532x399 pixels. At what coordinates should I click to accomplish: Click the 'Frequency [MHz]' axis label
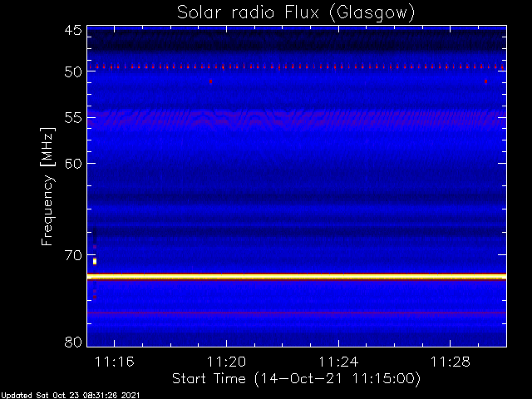[47, 186]
